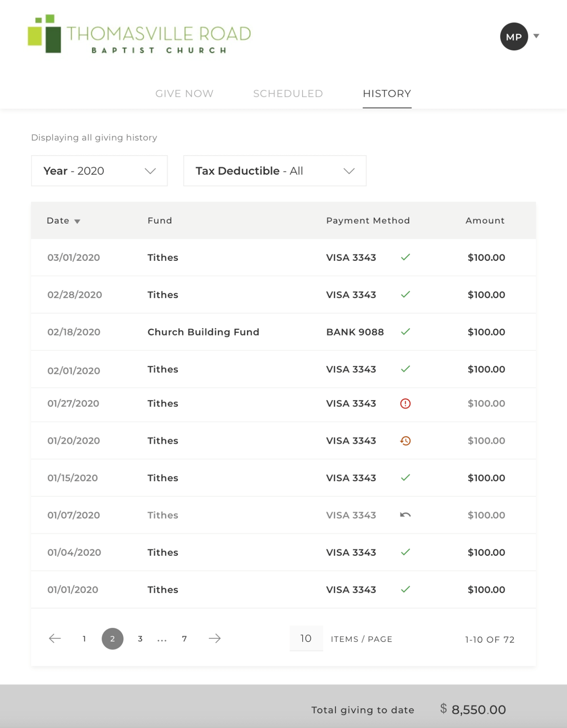Jump to page 3
The width and height of the screenshot is (567, 728).
coord(140,639)
